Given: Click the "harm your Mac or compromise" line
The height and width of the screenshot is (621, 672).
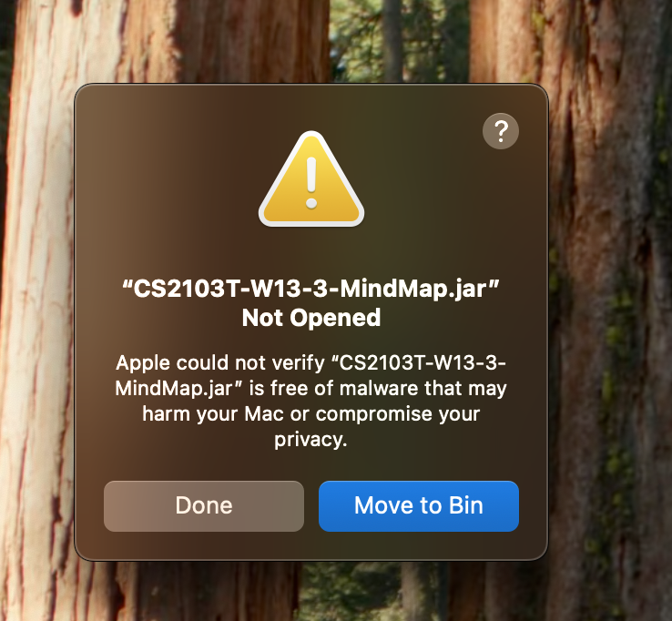Looking at the screenshot, I should (311, 414).
